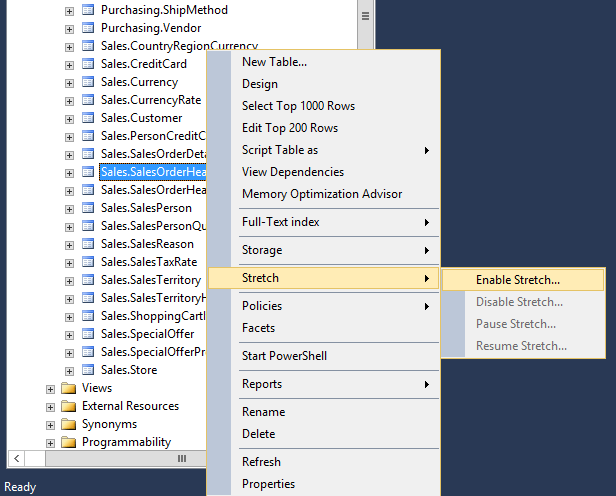Select the Sales.SalesTerritory table
616x496 pixels.
coord(151,280)
